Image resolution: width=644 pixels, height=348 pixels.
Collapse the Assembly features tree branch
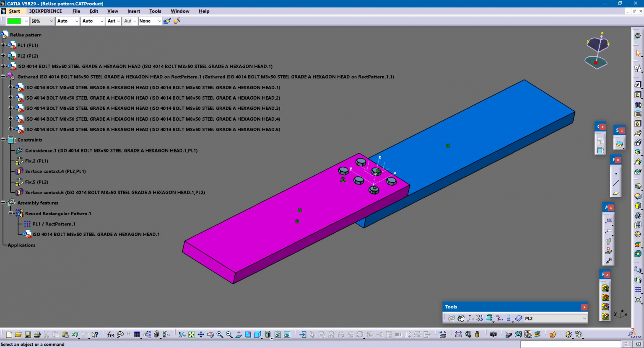[3, 203]
